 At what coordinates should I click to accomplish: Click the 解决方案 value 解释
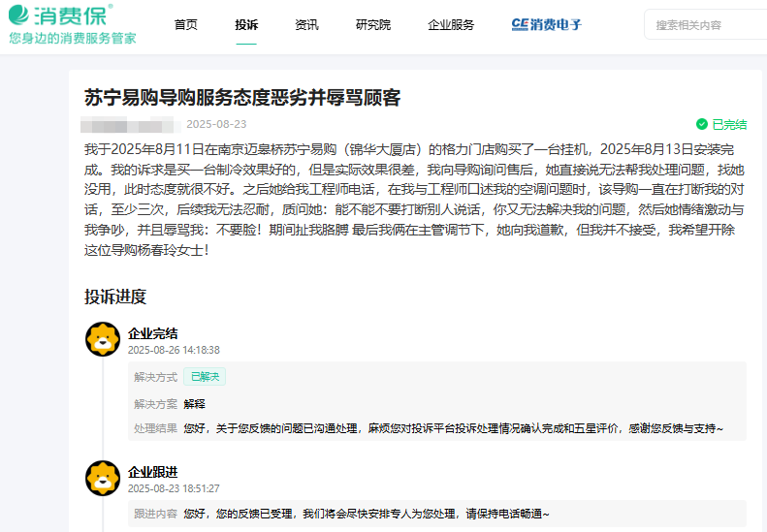[x=194, y=404]
